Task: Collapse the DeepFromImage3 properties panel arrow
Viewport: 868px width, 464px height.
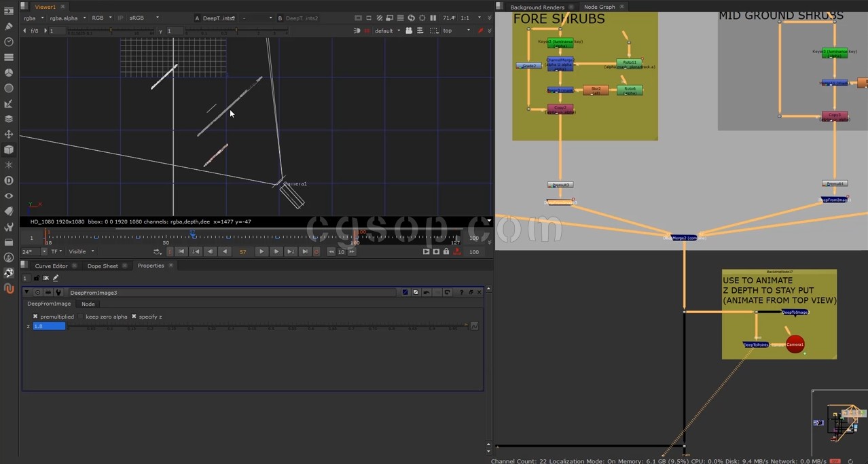Action: [27, 293]
